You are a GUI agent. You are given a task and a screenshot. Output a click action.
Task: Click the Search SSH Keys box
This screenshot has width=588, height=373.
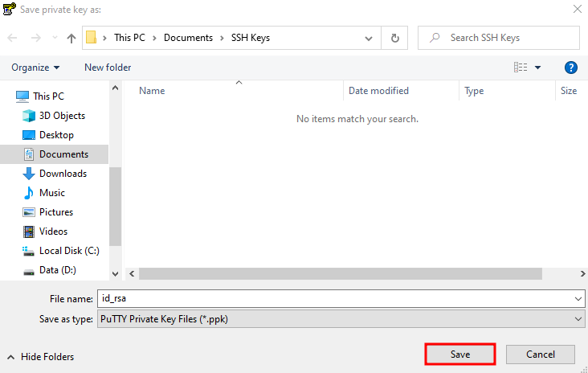point(499,38)
